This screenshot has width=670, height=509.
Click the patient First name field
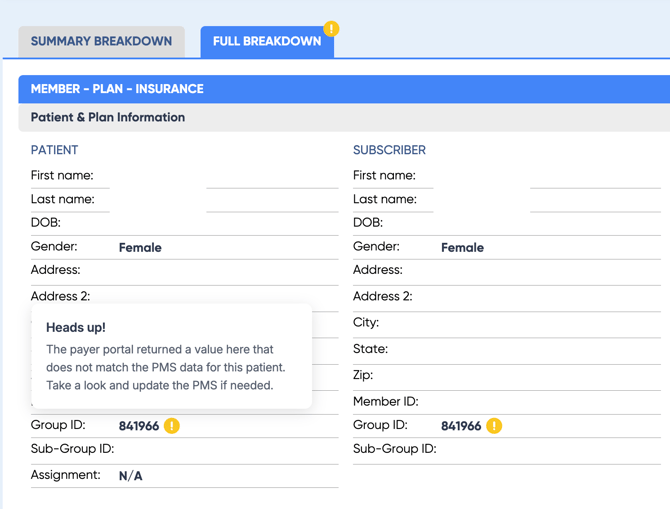click(x=272, y=176)
